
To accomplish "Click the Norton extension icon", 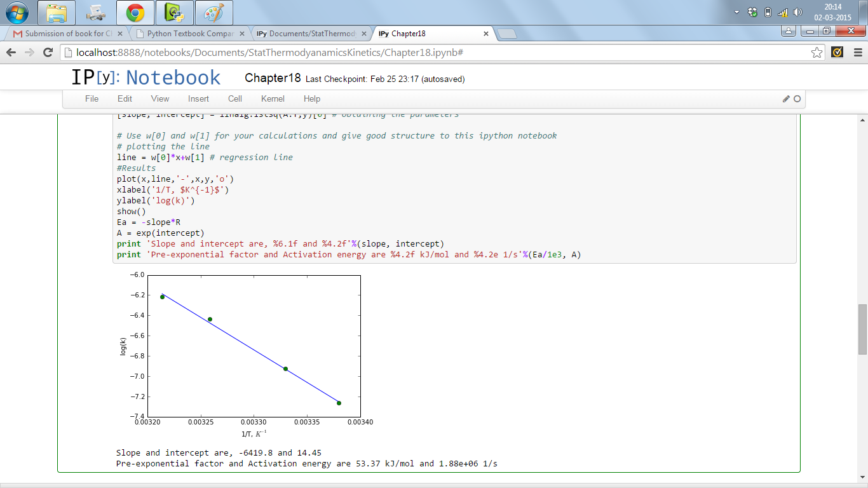I will [837, 53].
